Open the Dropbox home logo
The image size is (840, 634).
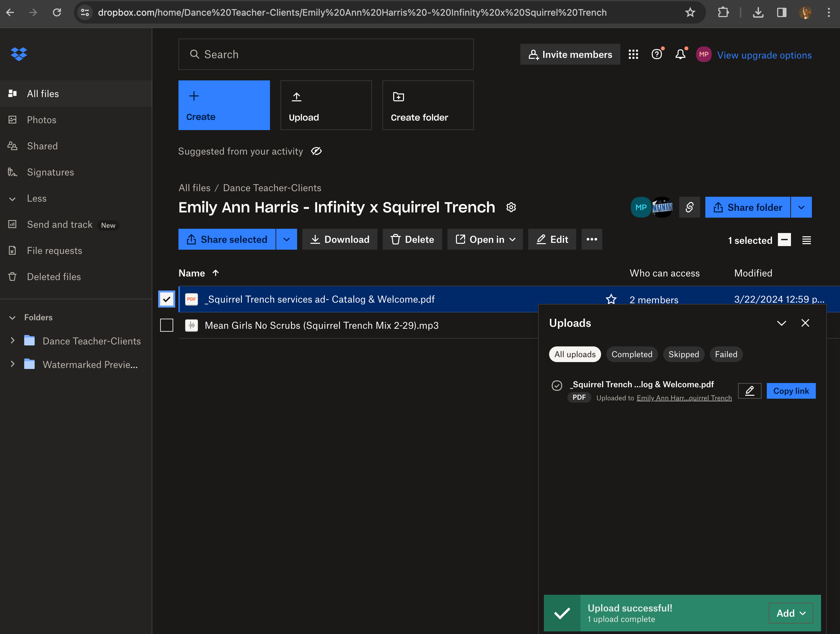point(19,54)
